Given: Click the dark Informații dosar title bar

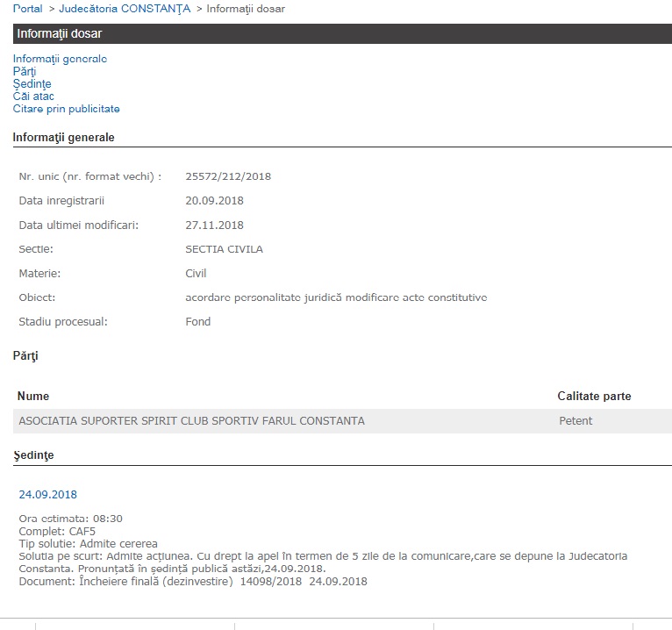Looking at the screenshot, I should pos(342,34).
